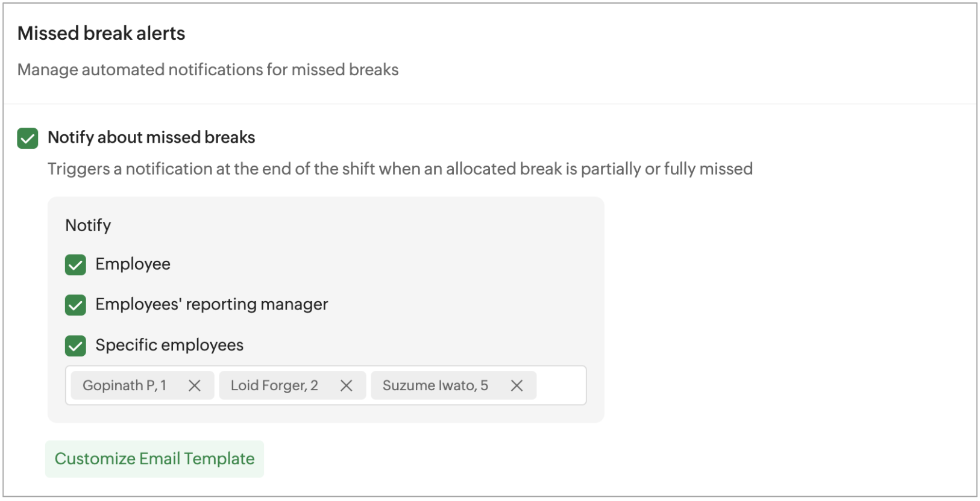Remove Loid Forger chip with X icon
Screen dimensions: 980x501
click(x=346, y=385)
